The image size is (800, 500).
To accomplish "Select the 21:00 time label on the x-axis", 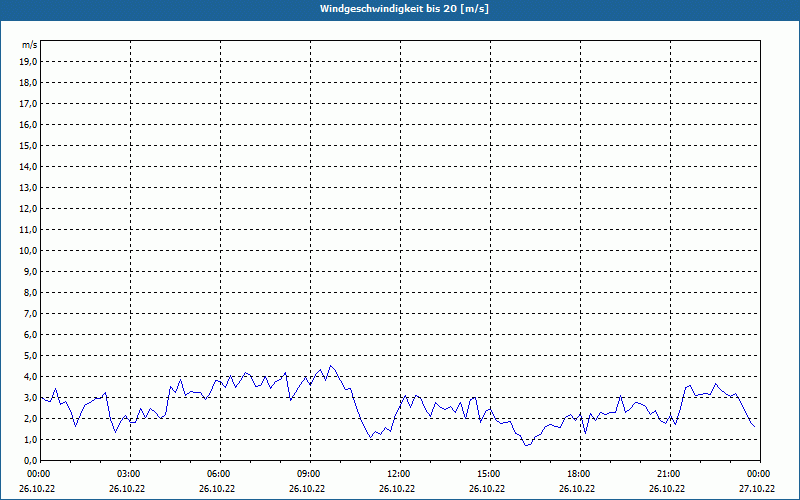I will click(668, 474).
